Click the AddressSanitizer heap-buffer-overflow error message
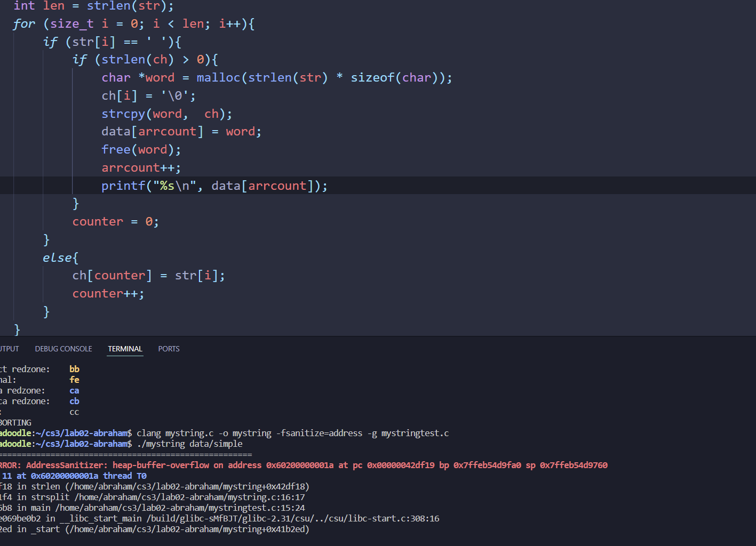Image resolution: width=756 pixels, height=546 pixels. click(160, 465)
